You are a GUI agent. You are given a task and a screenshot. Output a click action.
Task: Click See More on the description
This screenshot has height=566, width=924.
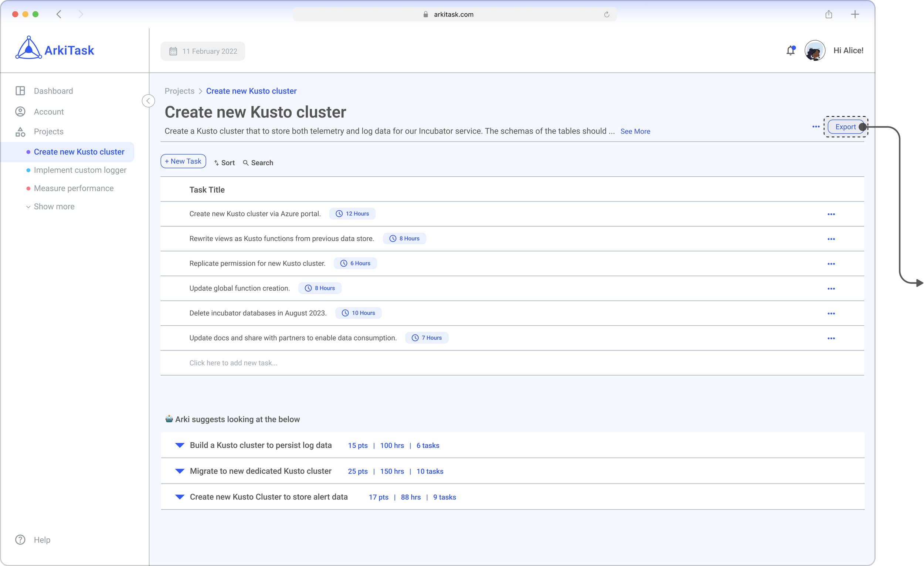click(635, 131)
